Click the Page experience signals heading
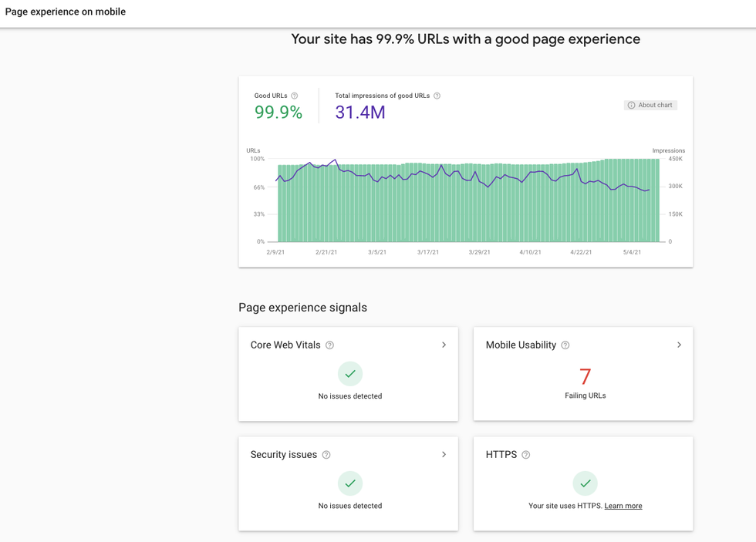Screen dimensions: 756x542 [x=302, y=308]
